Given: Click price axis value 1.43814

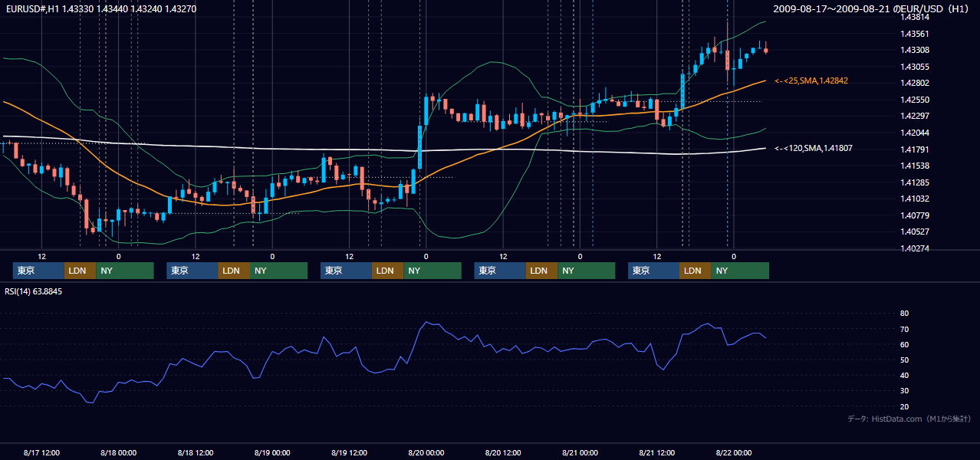Looking at the screenshot, I should coord(915,17).
